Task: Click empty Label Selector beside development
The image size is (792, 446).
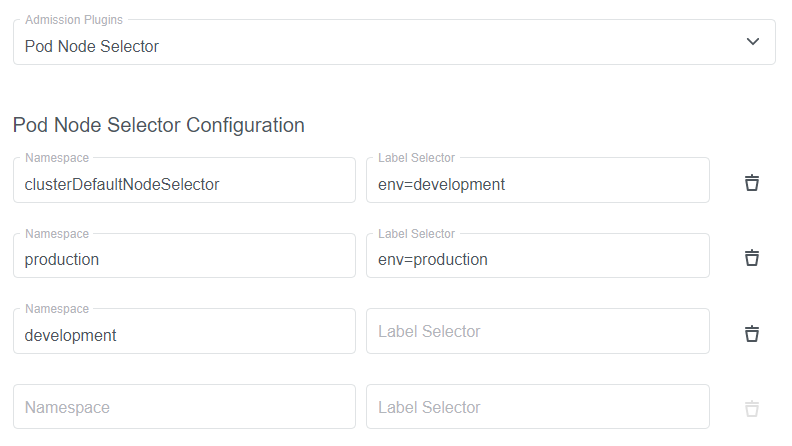Action: [537, 331]
